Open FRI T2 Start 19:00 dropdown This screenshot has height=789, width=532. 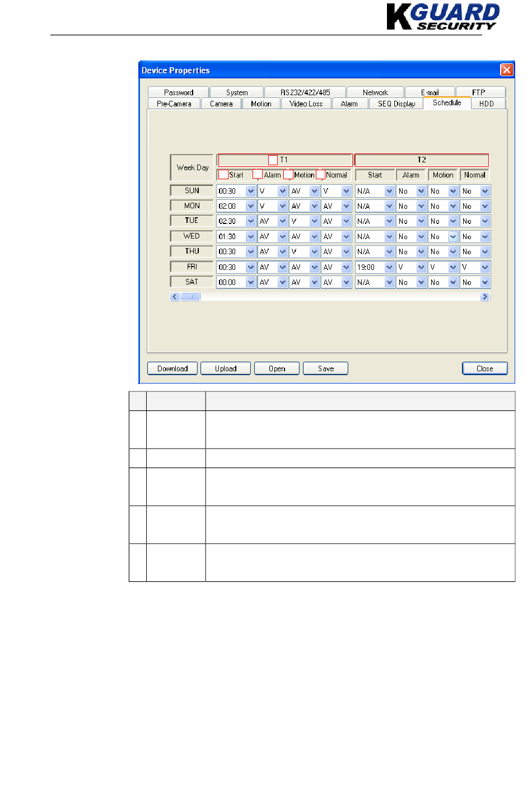tap(389, 267)
